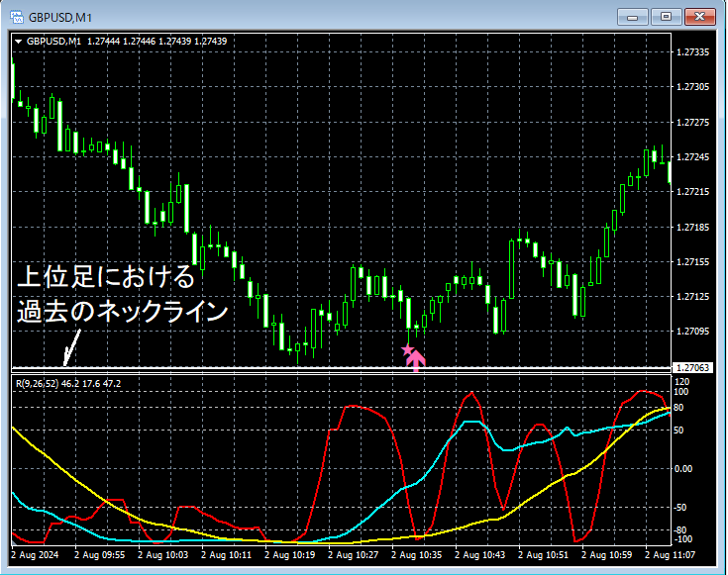728x575 pixels.
Task: Click the 2 Aug 10:35 time label
Action: [416, 555]
